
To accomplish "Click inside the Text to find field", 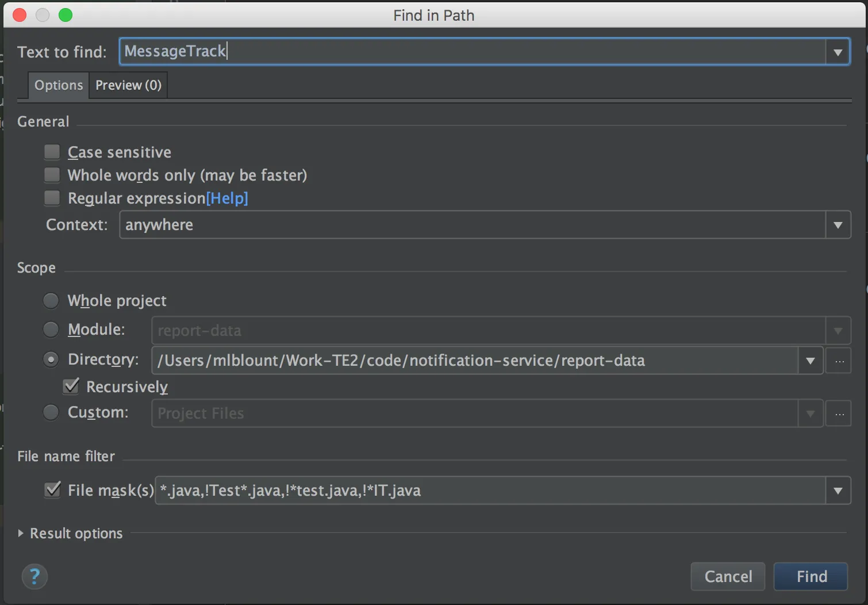I will tap(460, 52).
